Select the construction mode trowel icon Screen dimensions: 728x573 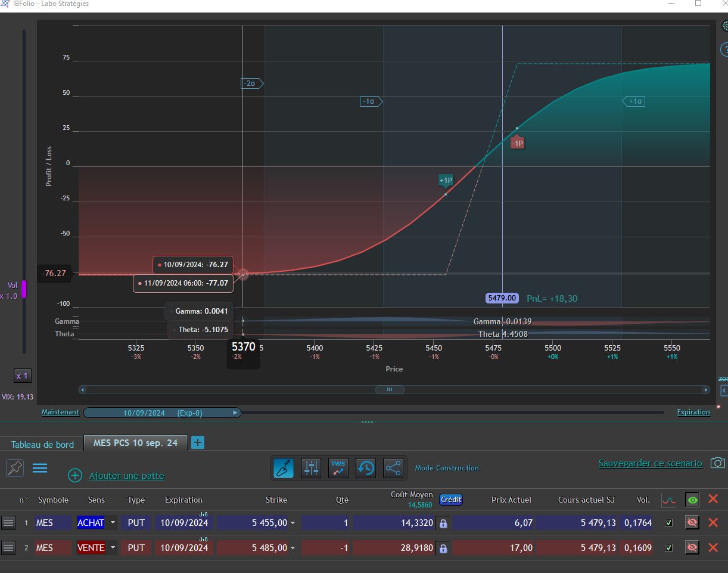point(284,468)
